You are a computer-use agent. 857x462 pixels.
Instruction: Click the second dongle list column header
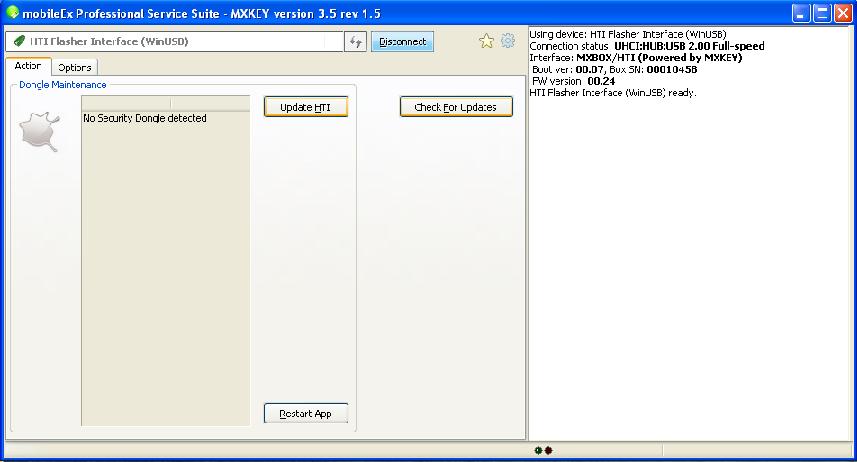pos(210,103)
